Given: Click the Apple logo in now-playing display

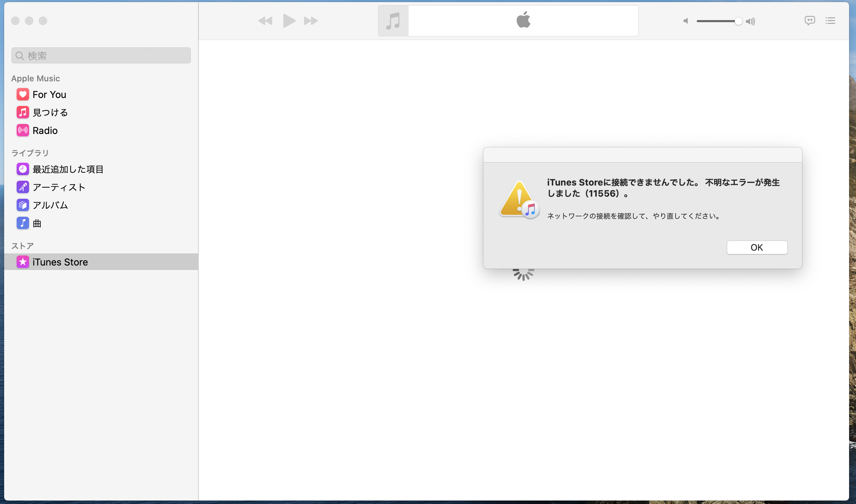Looking at the screenshot, I should click(523, 20).
